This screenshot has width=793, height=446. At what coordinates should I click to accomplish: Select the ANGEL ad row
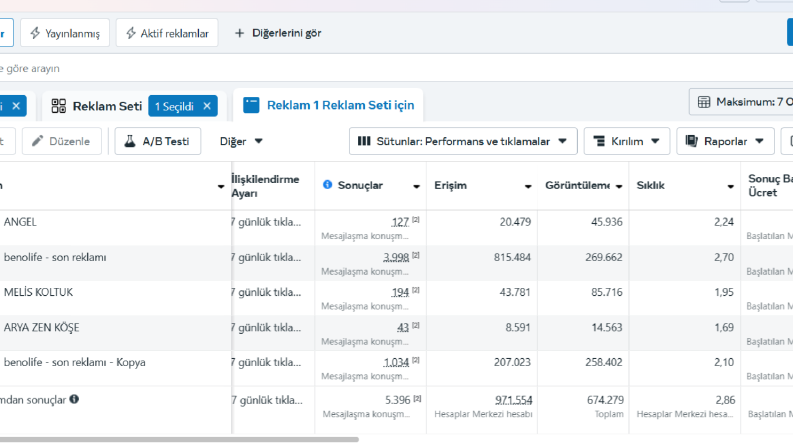click(20, 222)
